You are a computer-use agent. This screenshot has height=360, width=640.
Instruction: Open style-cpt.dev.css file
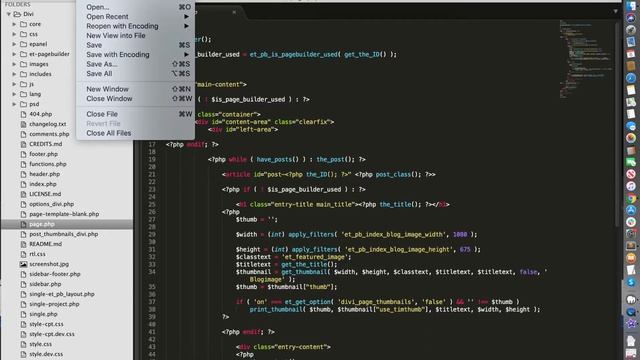(x=52, y=334)
